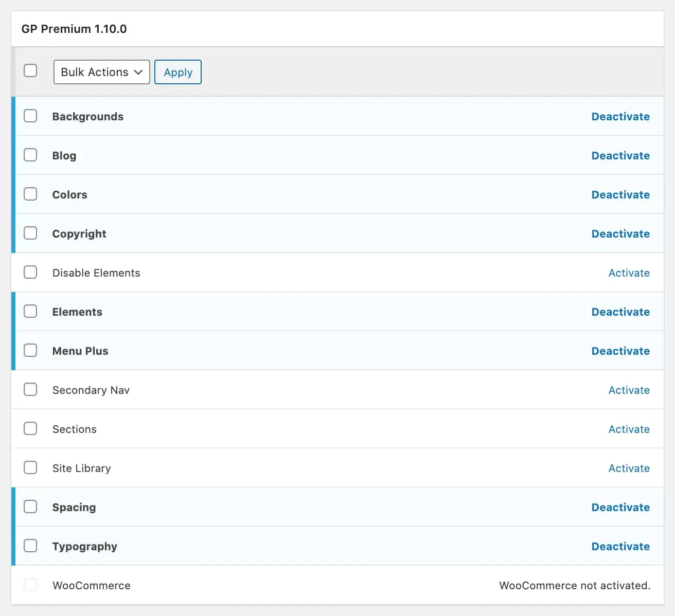The image size is (675, 616).
Task: Open the Bulk Actions dropdown
Action: pos(101,72)
